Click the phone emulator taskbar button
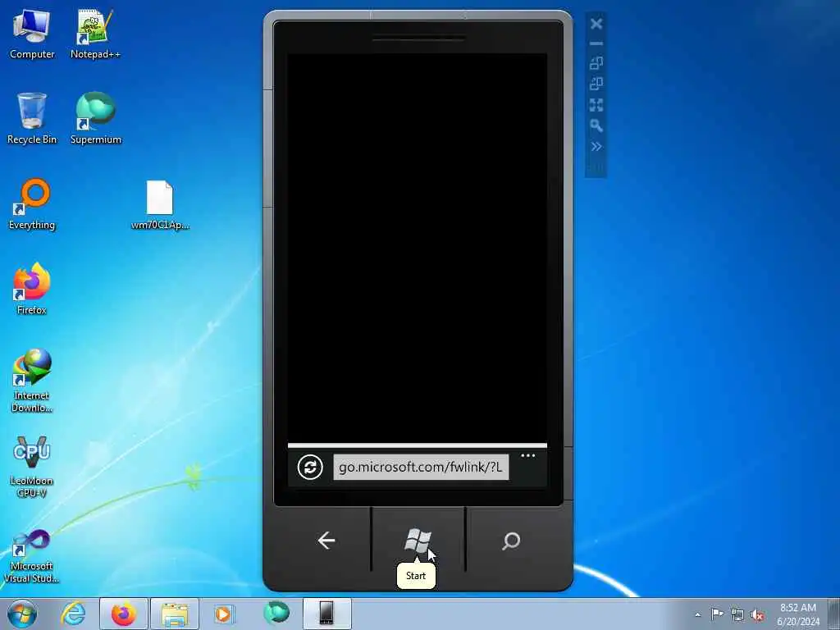840x630 pixels. pyautogui.click(x=326, y=614)
